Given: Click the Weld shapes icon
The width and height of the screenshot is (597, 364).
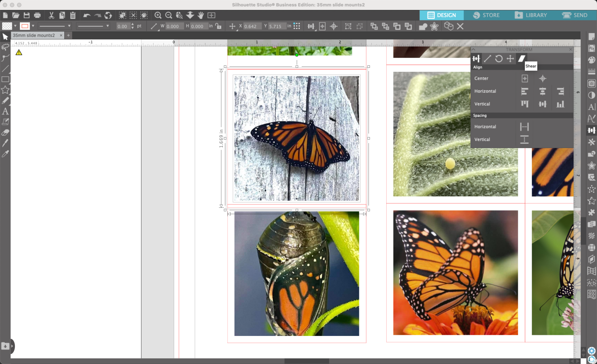Looking at the screenshot, I should point(423,26).
